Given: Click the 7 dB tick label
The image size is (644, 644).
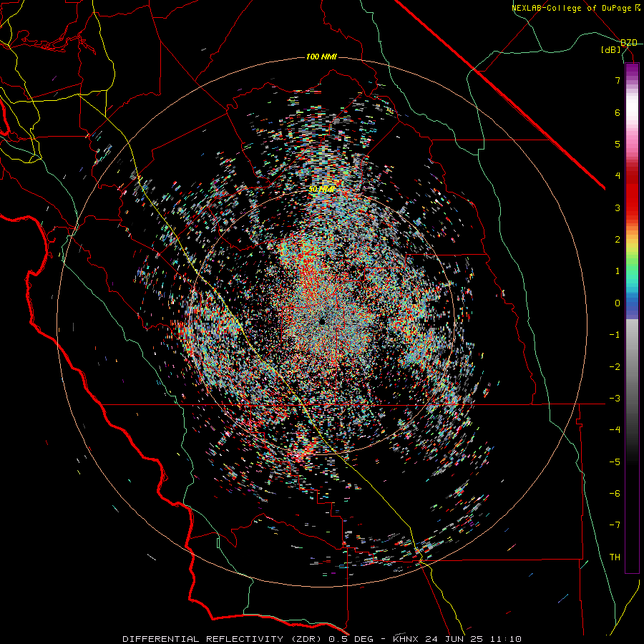Looking at the screenshot, I should click(x=618, y=80).
